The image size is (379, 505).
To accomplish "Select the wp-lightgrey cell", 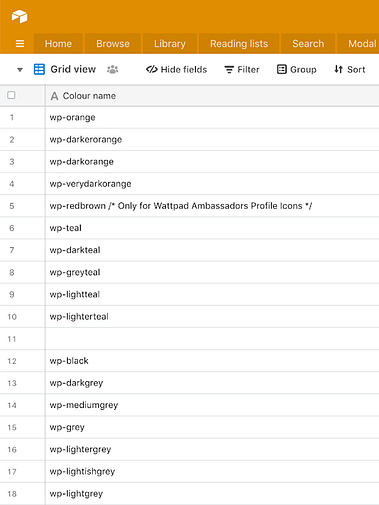I will [x=212, y=494].
